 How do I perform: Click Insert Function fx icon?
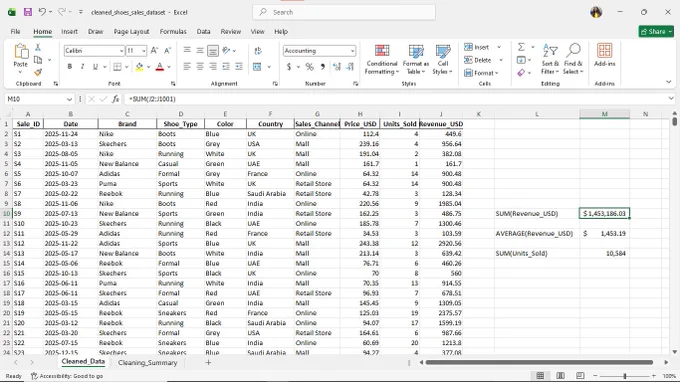pyautogui.click(x=115, y=99)
